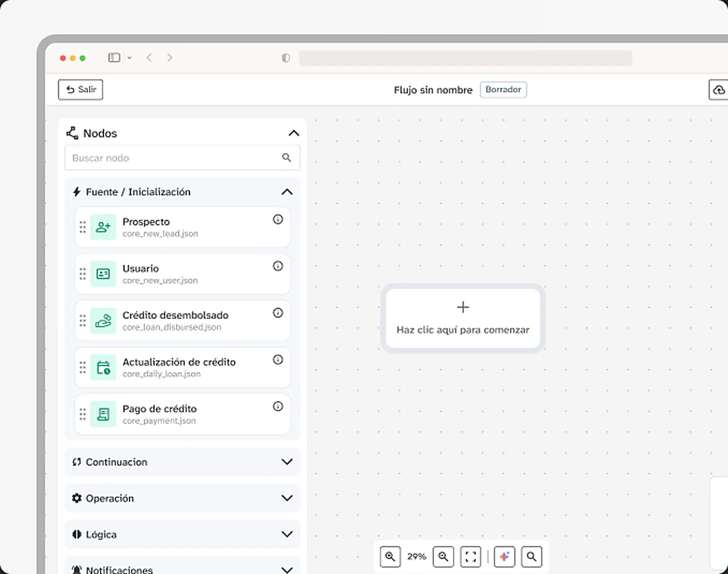Open the AI sparkle assistant

coord(504,557)
